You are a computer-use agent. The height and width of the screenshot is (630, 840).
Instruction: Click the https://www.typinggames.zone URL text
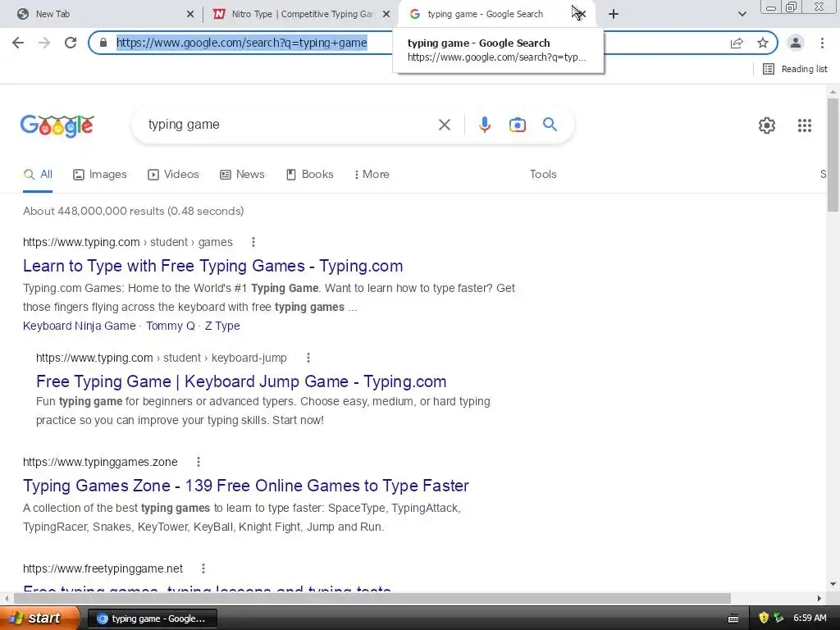pyautogui.click(x=100, y=462)
